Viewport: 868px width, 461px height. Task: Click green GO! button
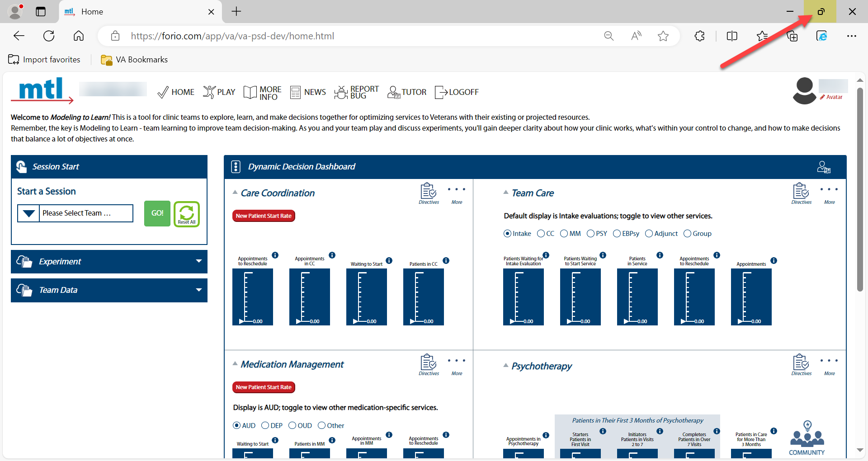point(157,213)
